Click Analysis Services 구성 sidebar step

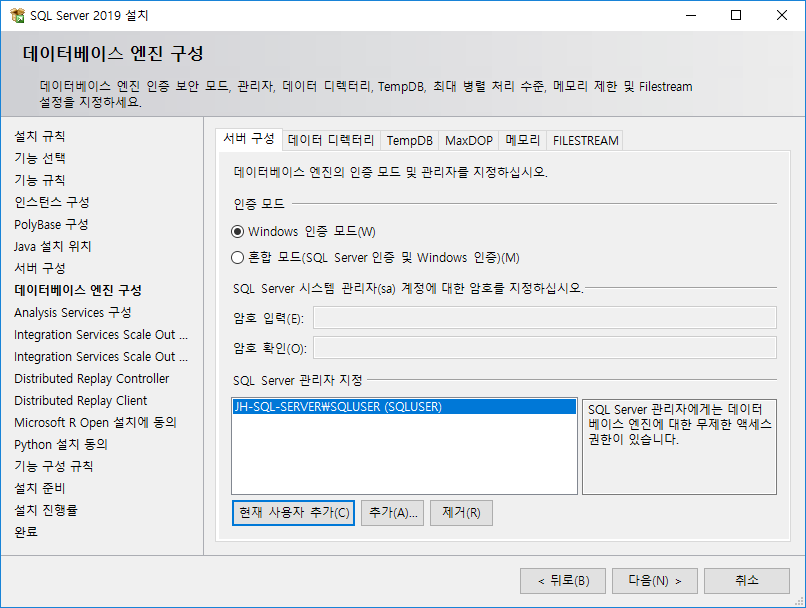(72, 312)
